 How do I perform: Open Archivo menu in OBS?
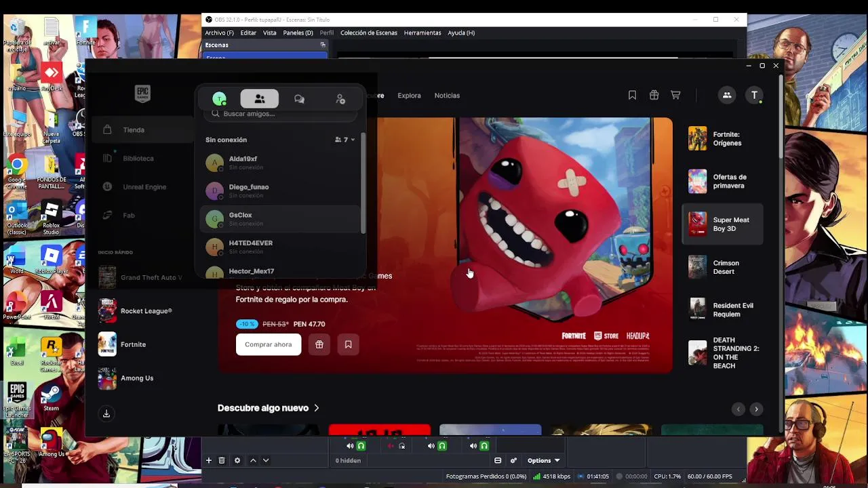(x=219, y=33)
